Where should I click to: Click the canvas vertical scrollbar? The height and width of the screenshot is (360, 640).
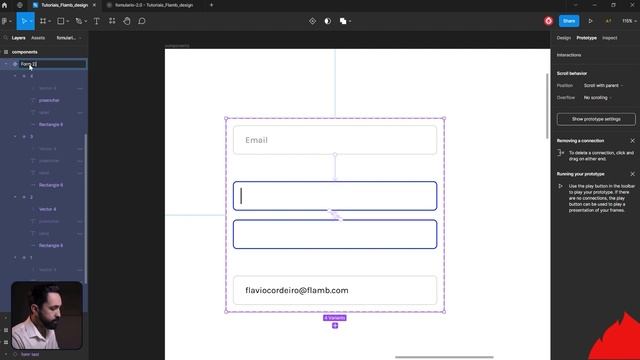(547, 106)
